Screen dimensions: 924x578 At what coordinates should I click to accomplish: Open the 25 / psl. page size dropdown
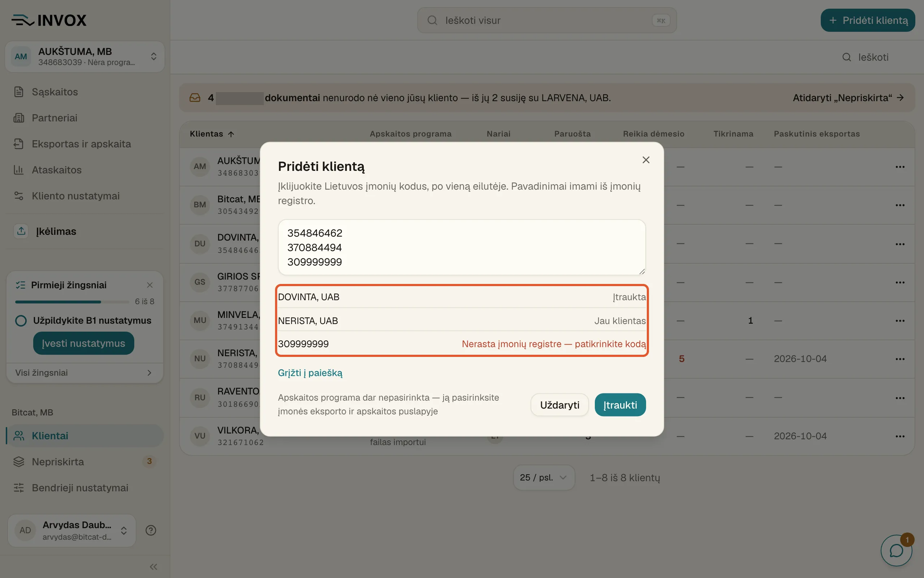tap(544, 478)
